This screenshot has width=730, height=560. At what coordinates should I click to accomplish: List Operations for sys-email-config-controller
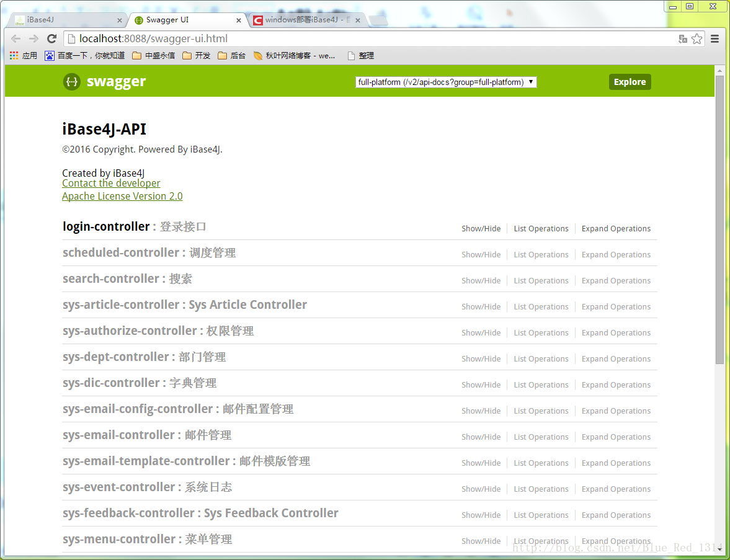tap(541, 411)
